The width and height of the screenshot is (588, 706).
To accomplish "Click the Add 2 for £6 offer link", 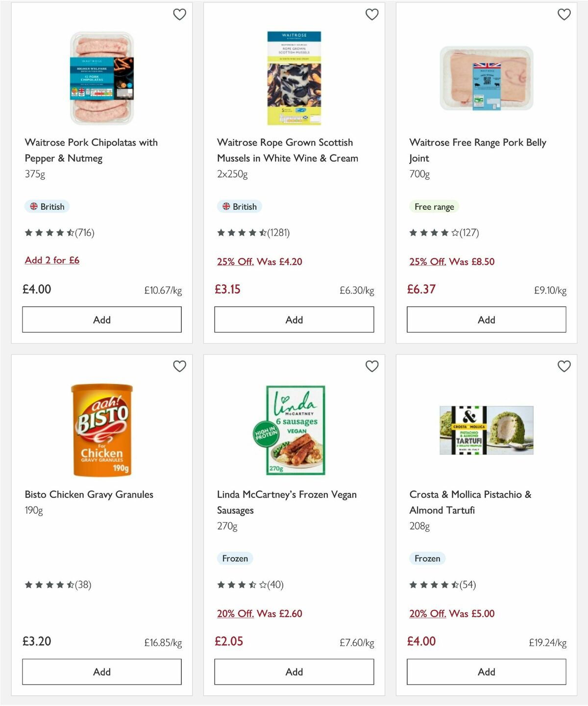I will 52,260.
